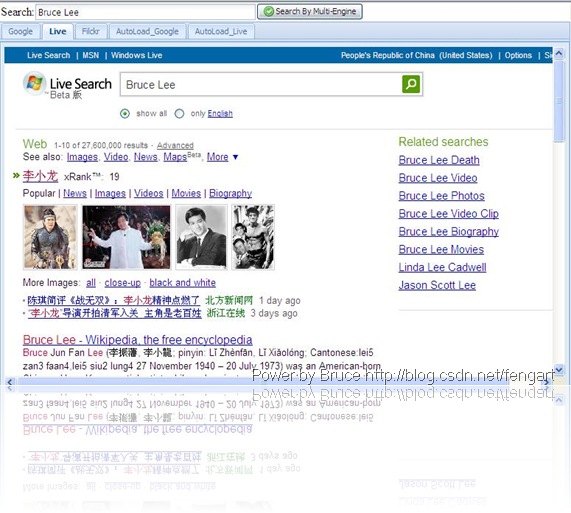
Task: Open See also Video link
Action: point(116,157)
